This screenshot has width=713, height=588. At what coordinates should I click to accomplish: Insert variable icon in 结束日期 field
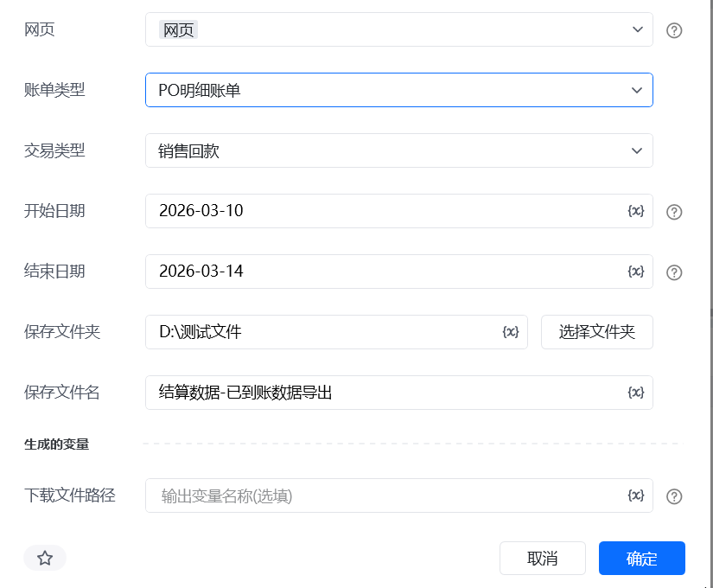coord(636,272)
